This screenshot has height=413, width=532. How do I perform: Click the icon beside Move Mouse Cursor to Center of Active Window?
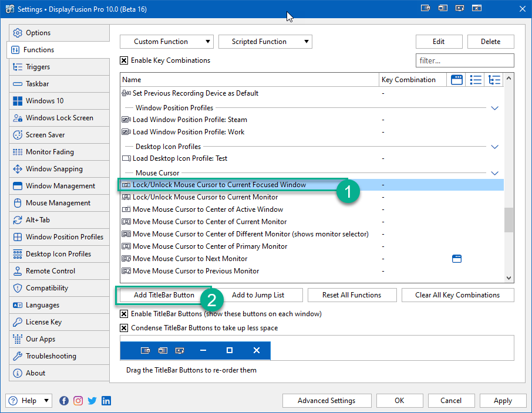tap(126, 209)
